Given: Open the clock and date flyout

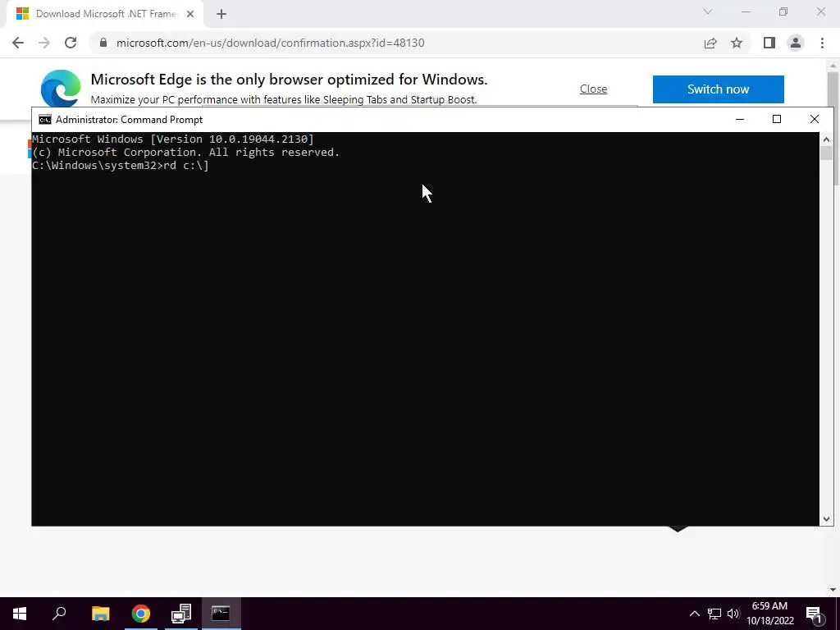Looking at the screenshot, I should coord(769,614).
